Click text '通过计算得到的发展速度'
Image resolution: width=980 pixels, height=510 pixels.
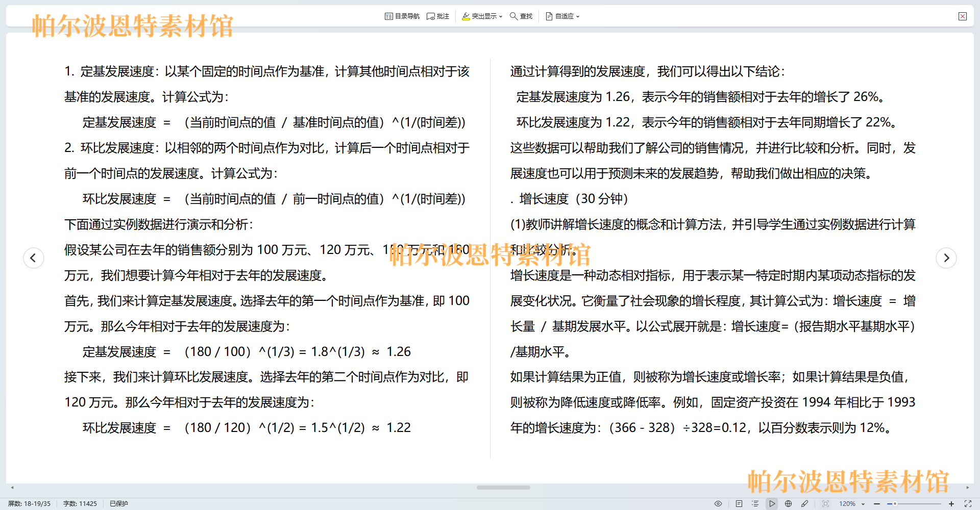pyautogui.click(x=578, y=71)
